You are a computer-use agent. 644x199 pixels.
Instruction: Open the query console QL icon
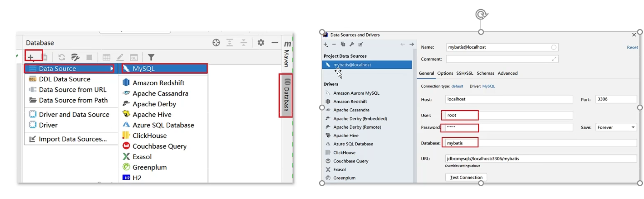click(x=134, y=58)
